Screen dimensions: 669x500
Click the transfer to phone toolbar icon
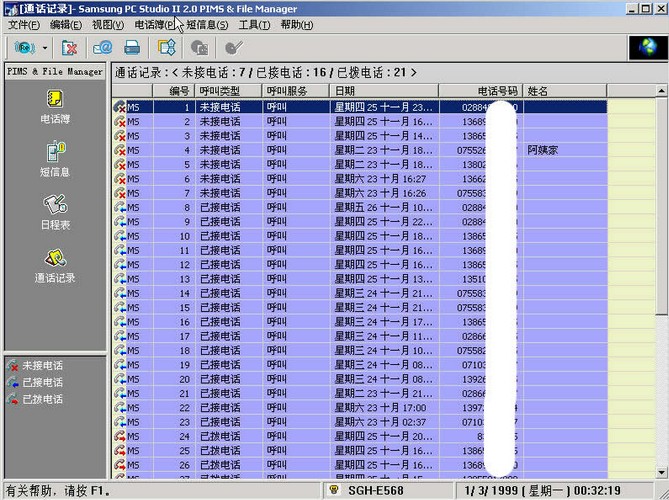167,47
